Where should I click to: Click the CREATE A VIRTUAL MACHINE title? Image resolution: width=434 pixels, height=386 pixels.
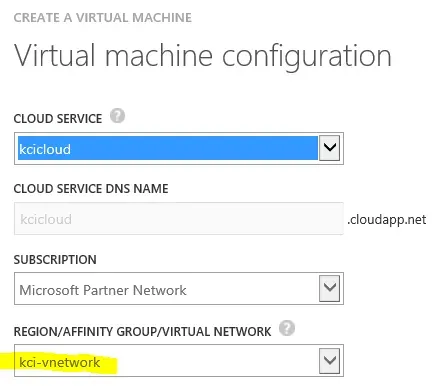tap(103, 18)
